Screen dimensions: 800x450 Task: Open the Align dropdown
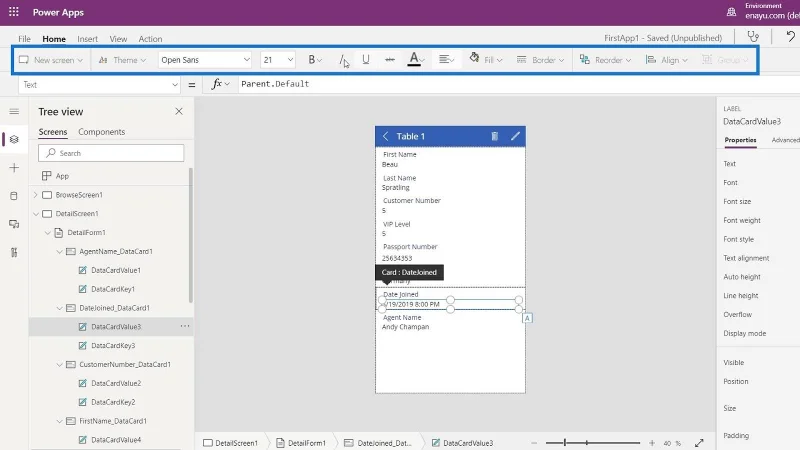point(666,60)
